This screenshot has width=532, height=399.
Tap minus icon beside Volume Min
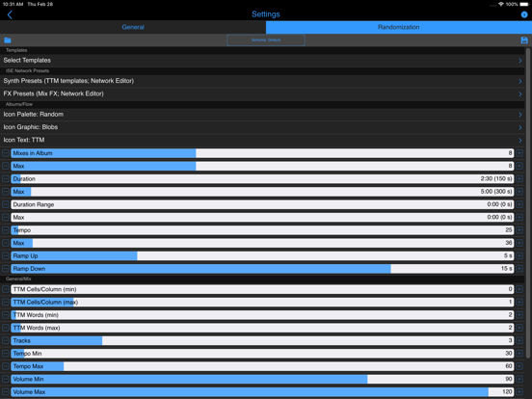[x=6, y=379]
